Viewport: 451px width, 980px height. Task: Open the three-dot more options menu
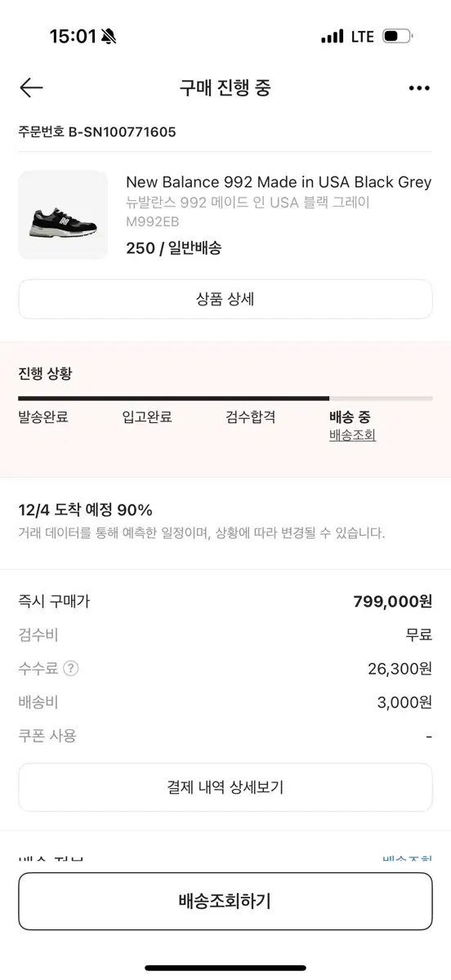point(419,88)
